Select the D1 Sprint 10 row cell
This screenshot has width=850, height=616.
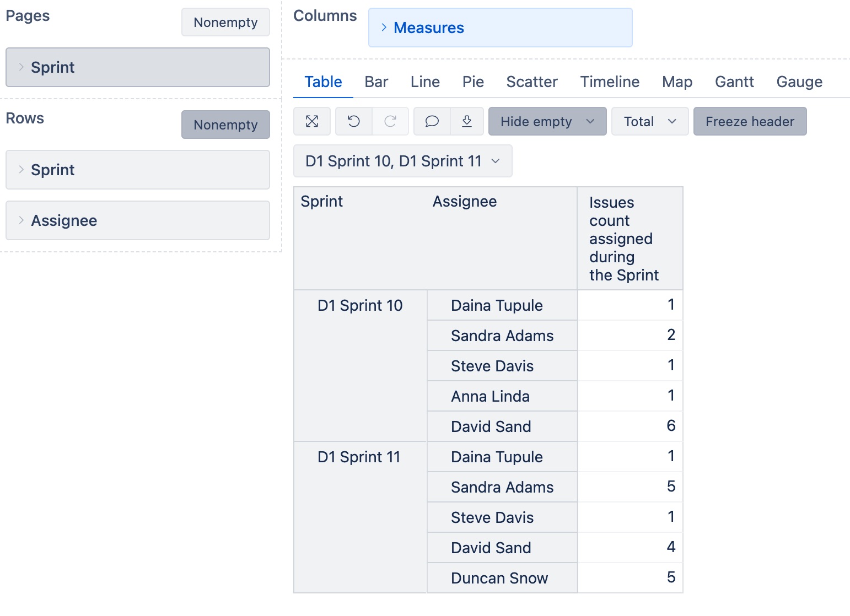361,366
